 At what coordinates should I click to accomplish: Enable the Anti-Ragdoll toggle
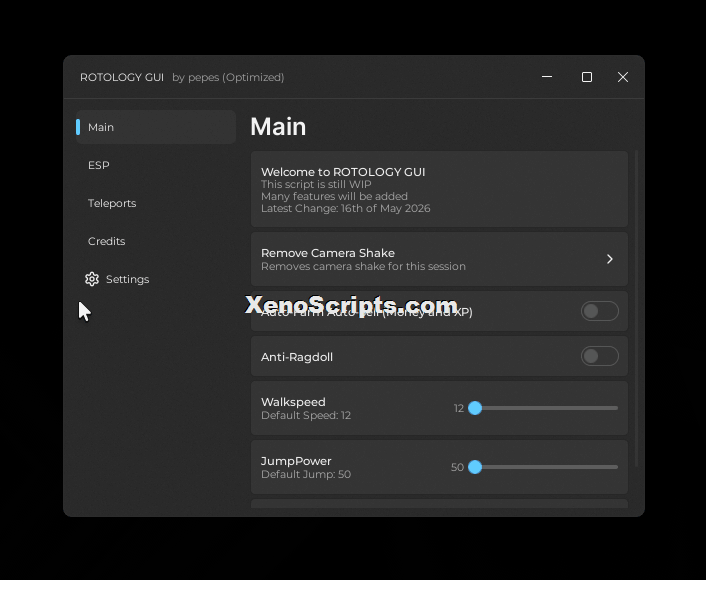coord(599,356)
